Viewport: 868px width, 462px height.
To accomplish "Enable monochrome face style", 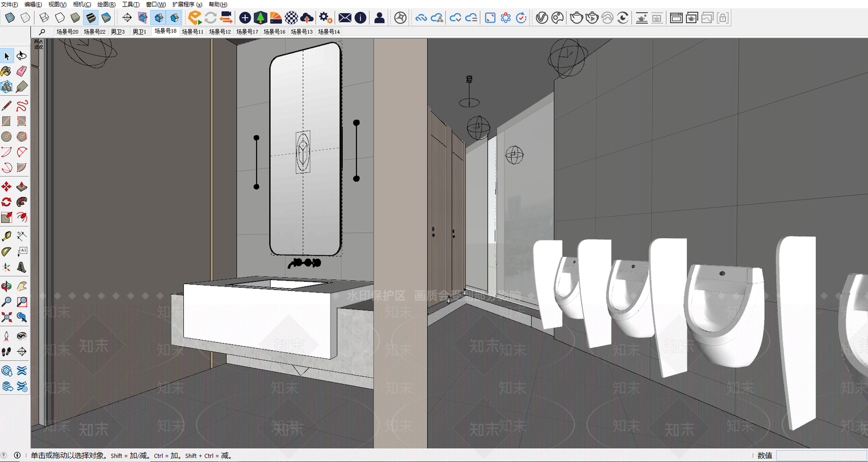I will pos(106,18).
